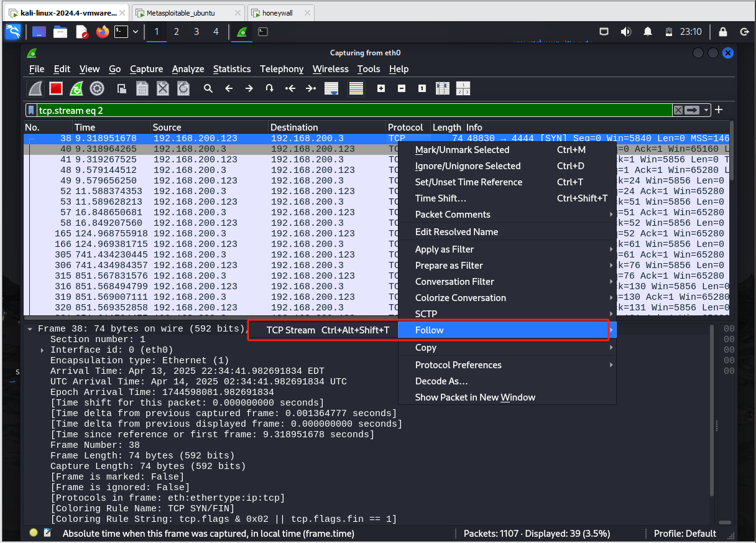Open a capture file icon
Viewport: 756px width, 543px height.
click(x=122, y=88)
